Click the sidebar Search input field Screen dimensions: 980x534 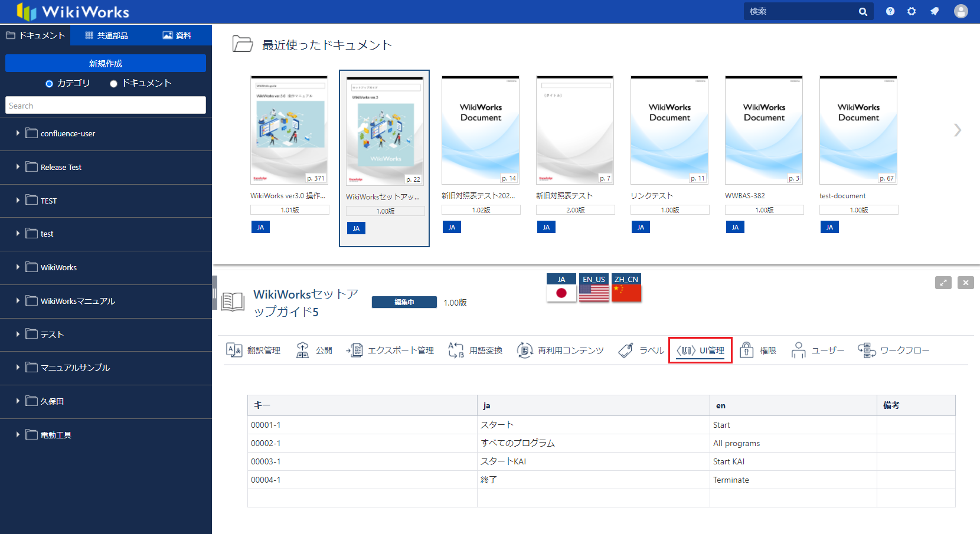point(106,105)
